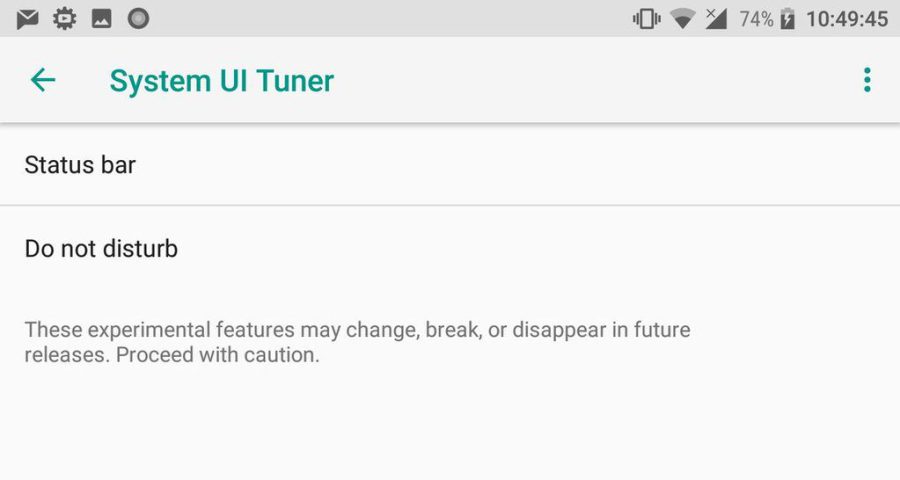Tap the gear notification icon in status bar
Screen dimensions: 900x480
[x=65, y=19]
